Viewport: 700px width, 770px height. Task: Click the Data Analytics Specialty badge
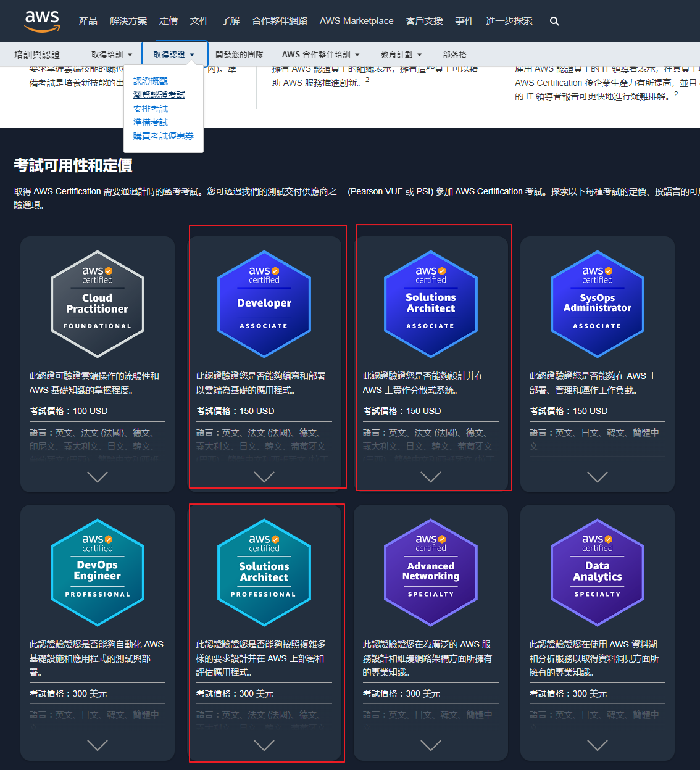pos(598,573)
